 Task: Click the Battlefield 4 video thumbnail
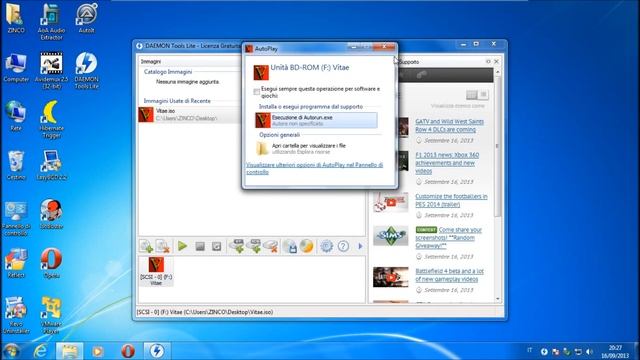[x=391, y=277]
